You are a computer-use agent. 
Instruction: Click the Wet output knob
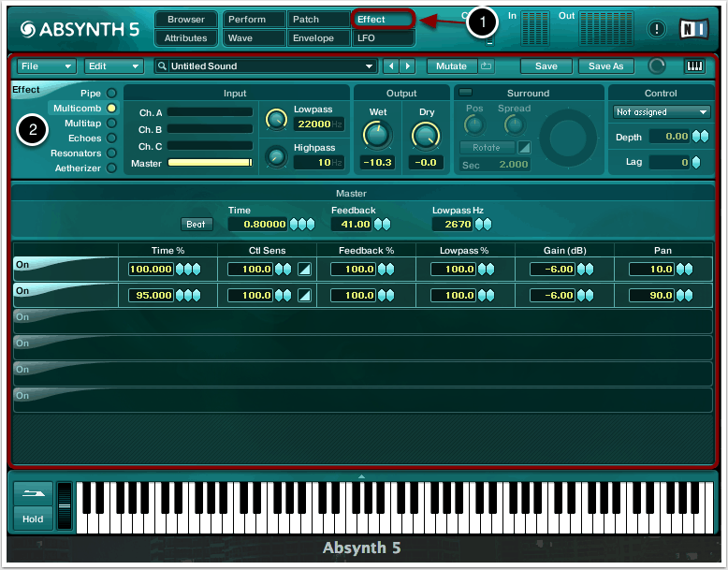tap(377, 136)
